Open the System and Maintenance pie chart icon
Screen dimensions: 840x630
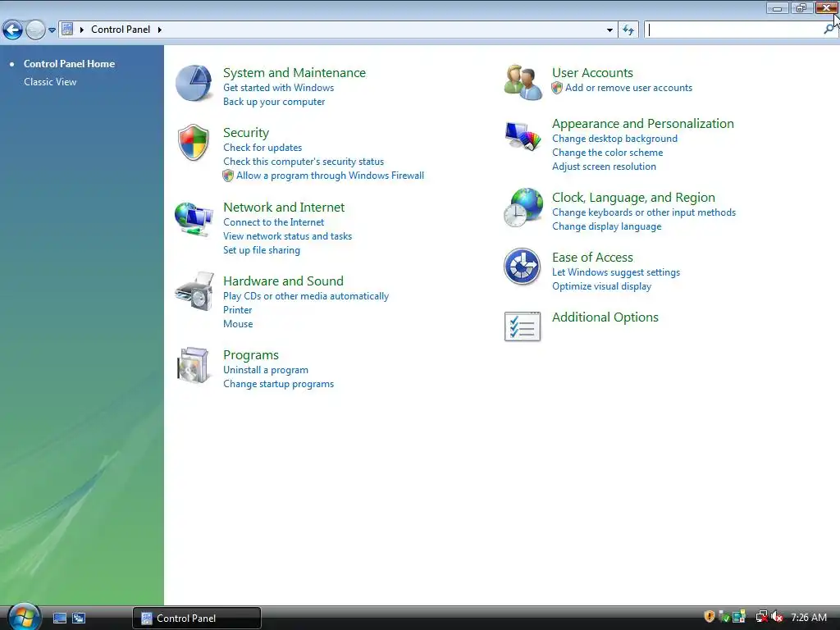click(194, 83)
